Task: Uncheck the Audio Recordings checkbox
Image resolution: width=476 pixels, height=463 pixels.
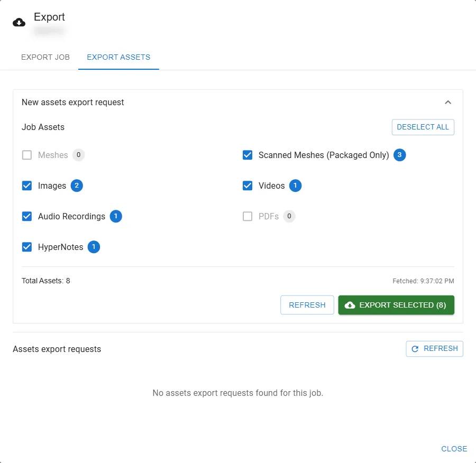Action: click(27, 216)
